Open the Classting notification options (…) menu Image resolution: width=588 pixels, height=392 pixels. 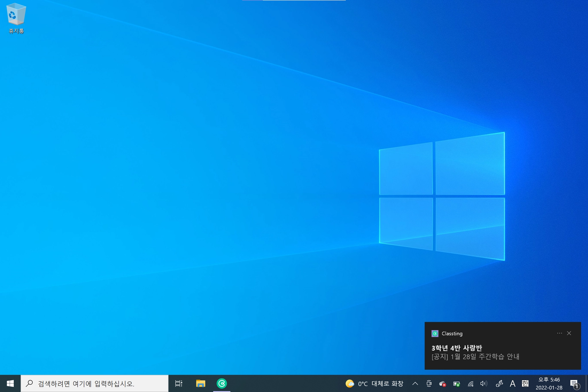point(560,333)
